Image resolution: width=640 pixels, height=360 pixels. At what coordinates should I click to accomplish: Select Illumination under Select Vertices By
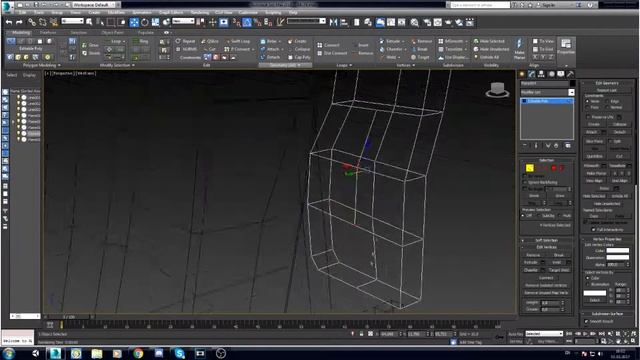click(x=587, y=284)
